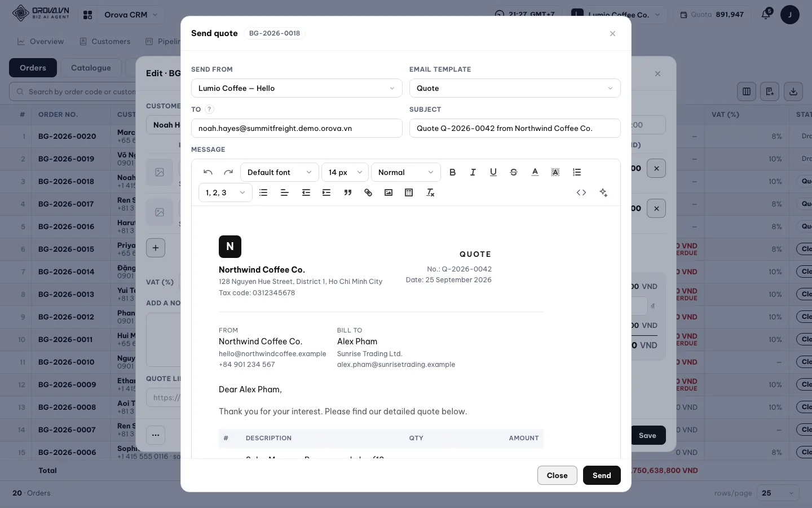Screen dimensions: 812x508
Task: Switch to the Catalogue tab
Action: point(91,68)
